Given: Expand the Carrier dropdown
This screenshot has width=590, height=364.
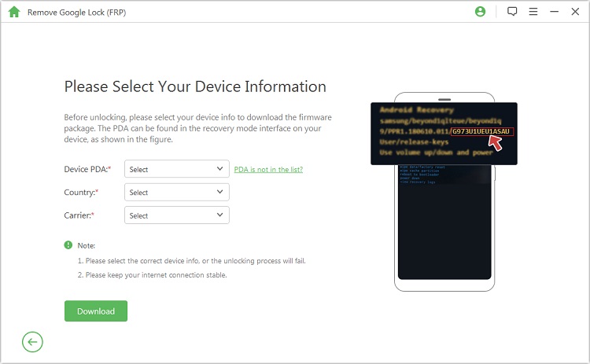Looking at the screenshot, I should (x=177, y=215).
